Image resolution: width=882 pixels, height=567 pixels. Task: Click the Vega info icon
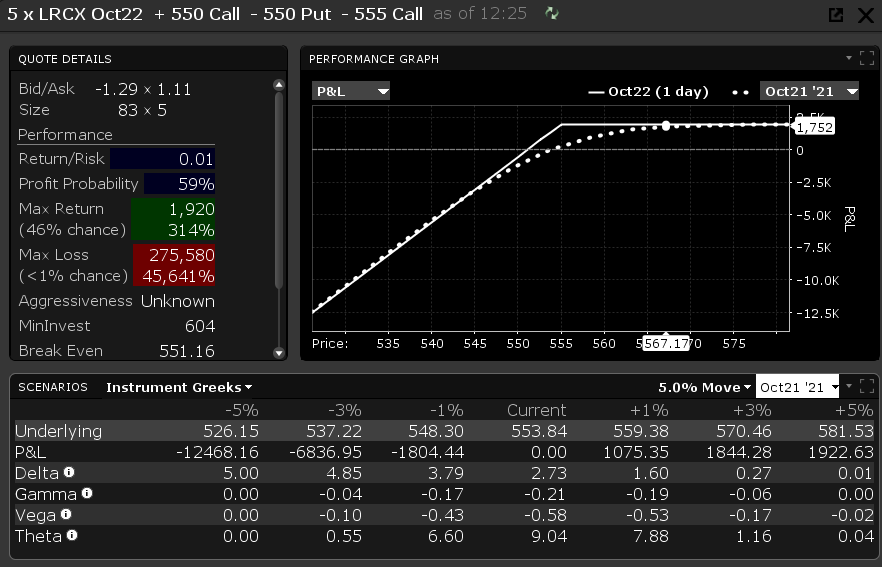click(66, 514)
